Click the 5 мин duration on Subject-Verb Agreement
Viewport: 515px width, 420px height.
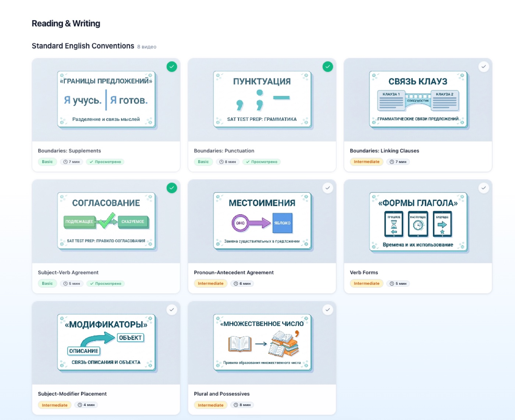click(x=71, y=283)
